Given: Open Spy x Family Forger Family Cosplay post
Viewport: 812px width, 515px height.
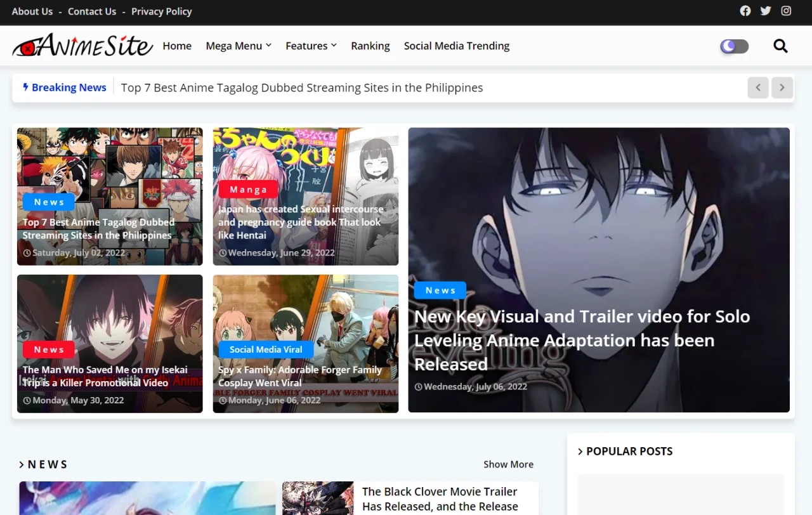Looking at the screenshot, I should tap(300, 376).
